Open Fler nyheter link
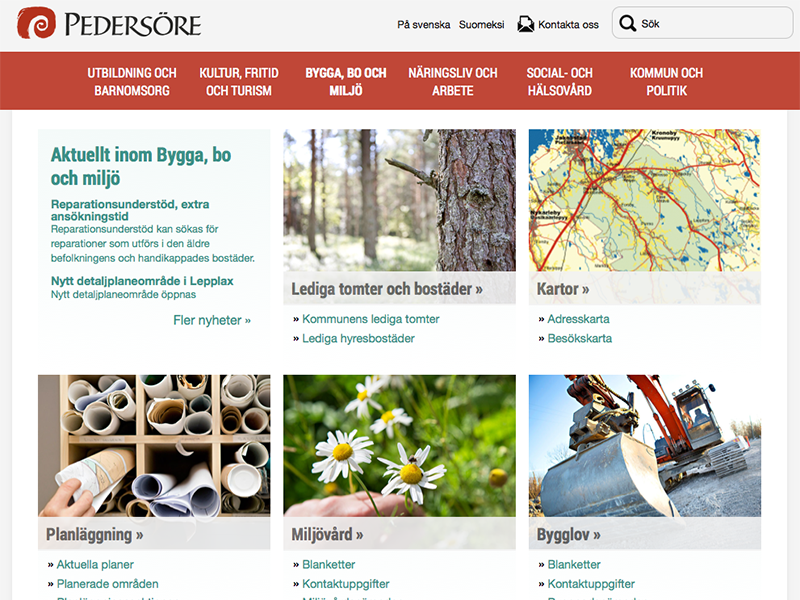Screen dimensions: 800x600 tap(212, 320)
